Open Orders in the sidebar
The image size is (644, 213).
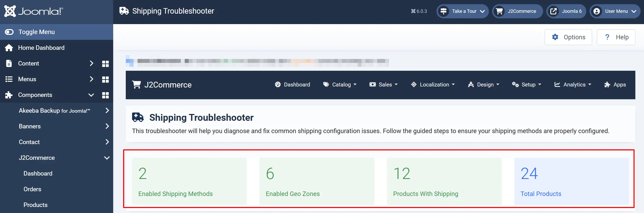tap(32, 189)
